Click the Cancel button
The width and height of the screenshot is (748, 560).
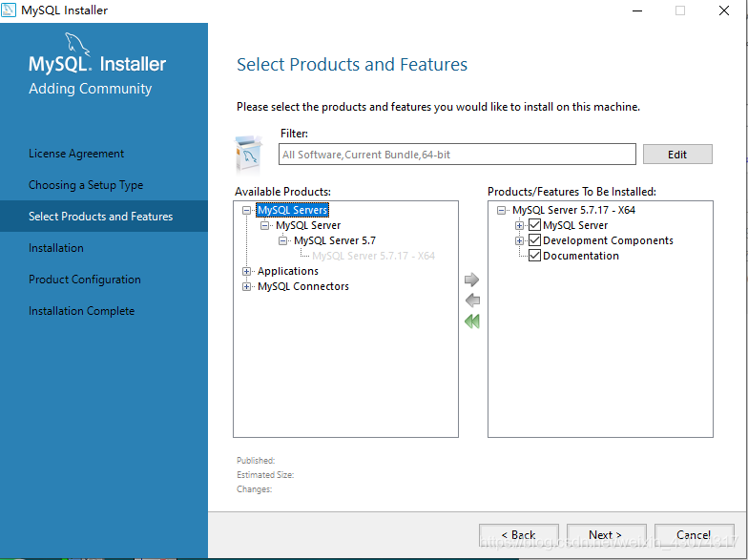pyautogui.click(x=695, y=534)
